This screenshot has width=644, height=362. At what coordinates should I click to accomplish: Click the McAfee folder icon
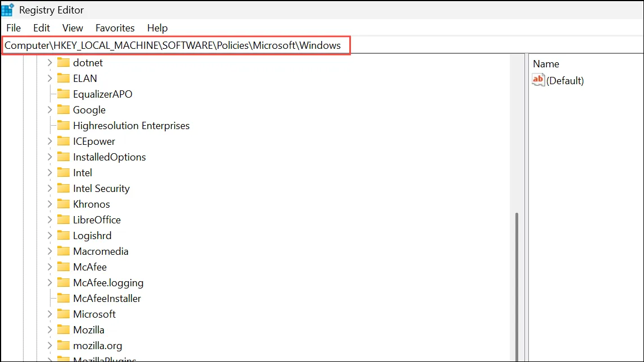click(63, 267)
